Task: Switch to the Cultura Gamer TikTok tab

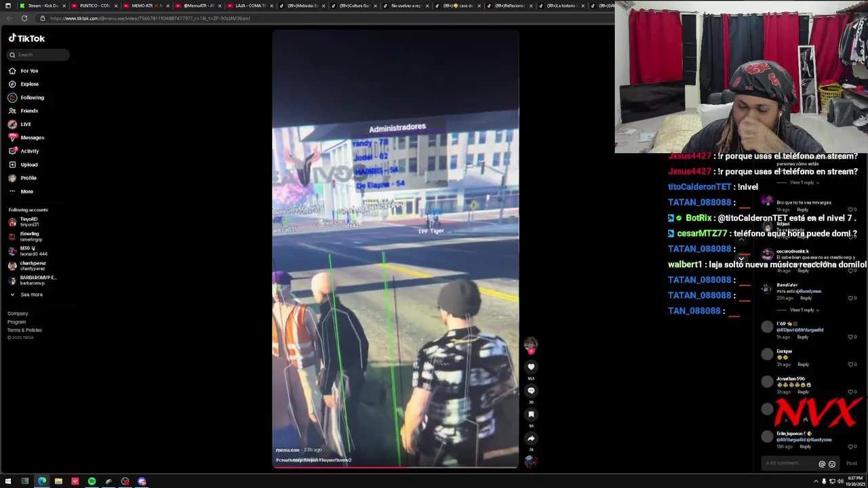Action: pos(355,5)
